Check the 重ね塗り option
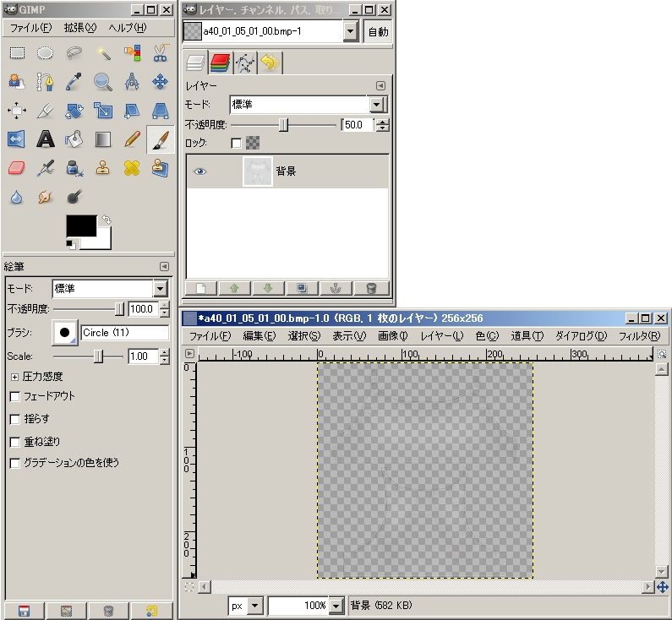Viewport: 672px width, 620px height. pos(14,442)
